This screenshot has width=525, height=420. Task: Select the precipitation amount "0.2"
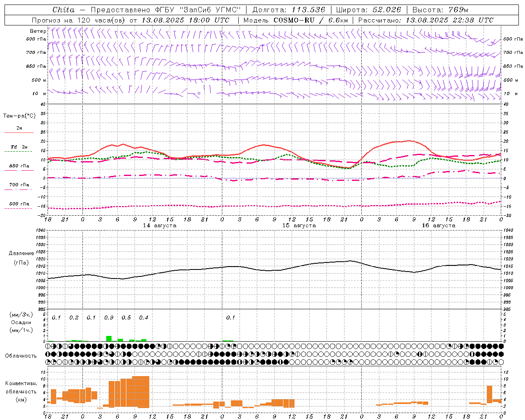point(74,317)
